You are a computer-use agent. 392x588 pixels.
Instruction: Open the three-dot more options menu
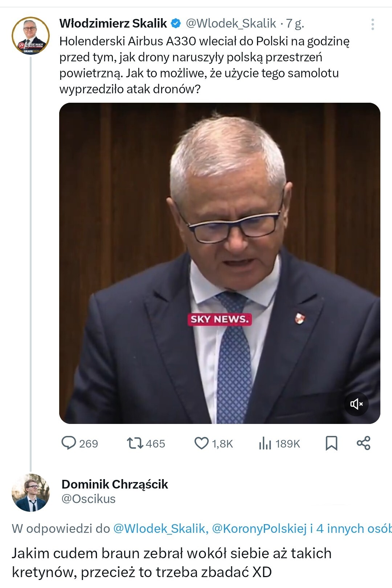point(372,24)
